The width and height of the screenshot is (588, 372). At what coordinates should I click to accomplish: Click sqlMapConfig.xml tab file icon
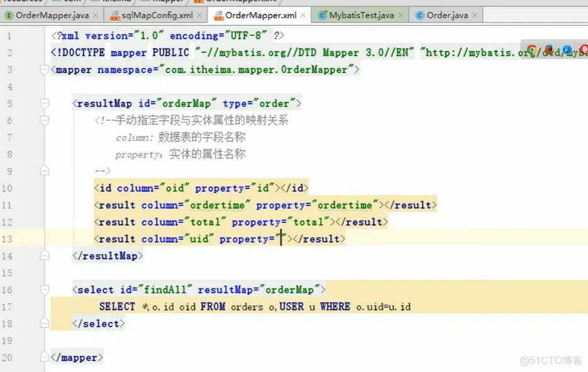(114, 15)
